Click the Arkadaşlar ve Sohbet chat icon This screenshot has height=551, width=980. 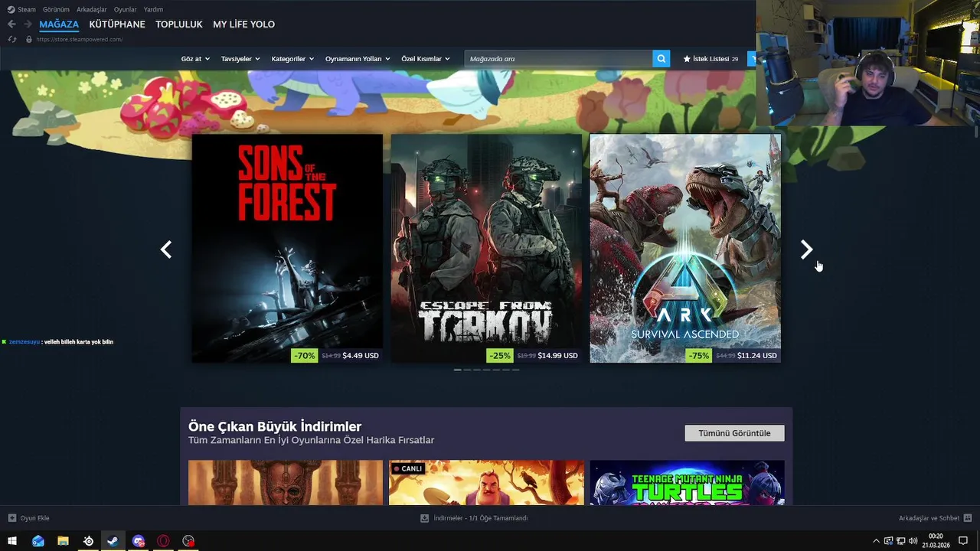(968, 518)
